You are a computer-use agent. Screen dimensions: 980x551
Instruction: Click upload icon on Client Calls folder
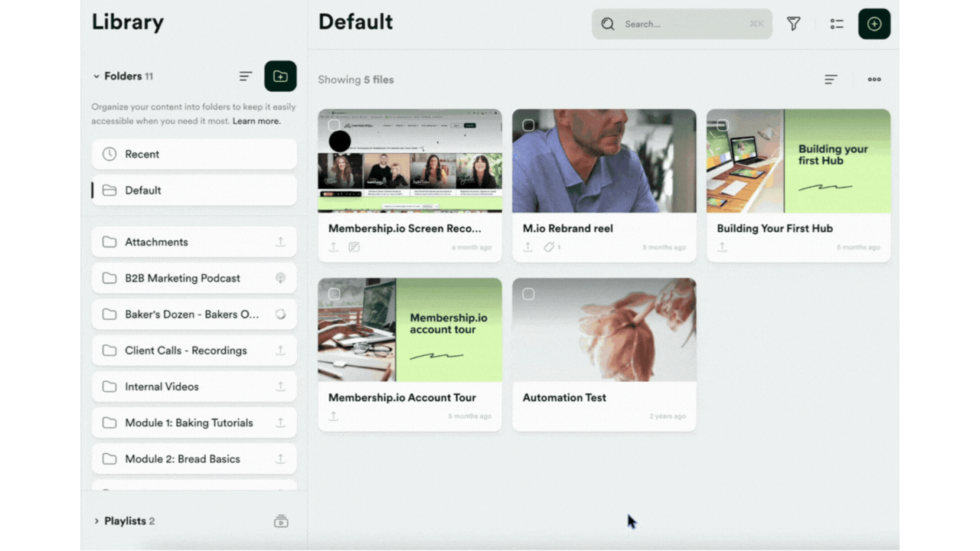(x=280, y=350)
